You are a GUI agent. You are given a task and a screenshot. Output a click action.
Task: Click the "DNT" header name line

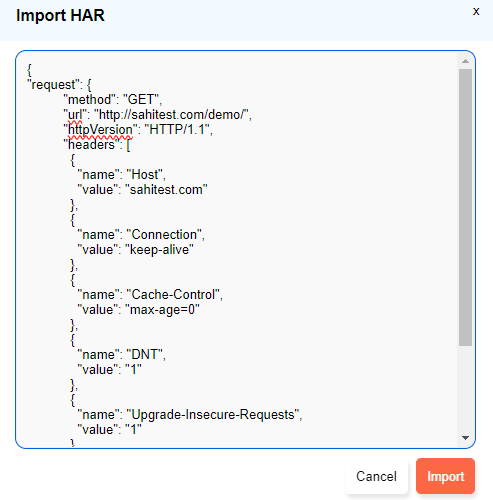coord(121,355)
